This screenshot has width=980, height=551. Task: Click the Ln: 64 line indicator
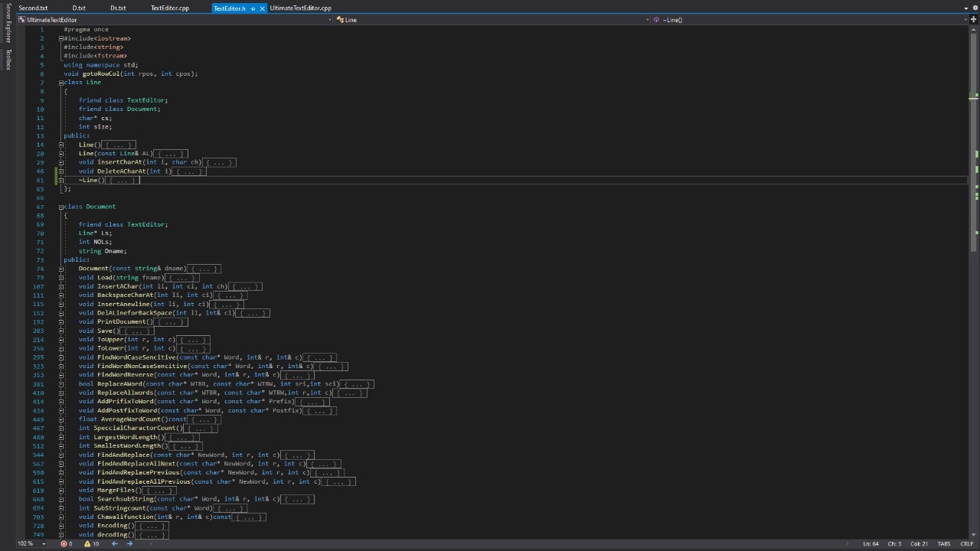[871, 543]
